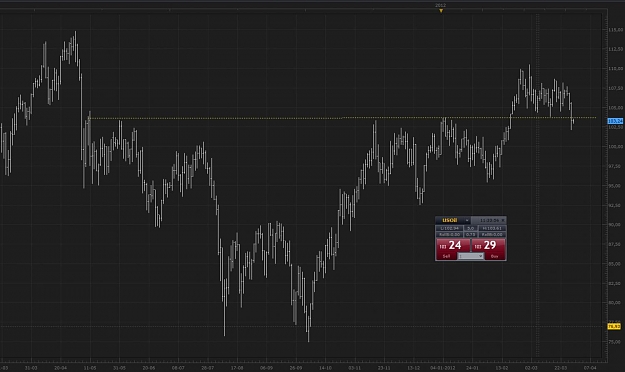Click the 22-03 date label on time axis
This screenshot has width=625, height=372.
pyautogui.click(x=560, y=368)
